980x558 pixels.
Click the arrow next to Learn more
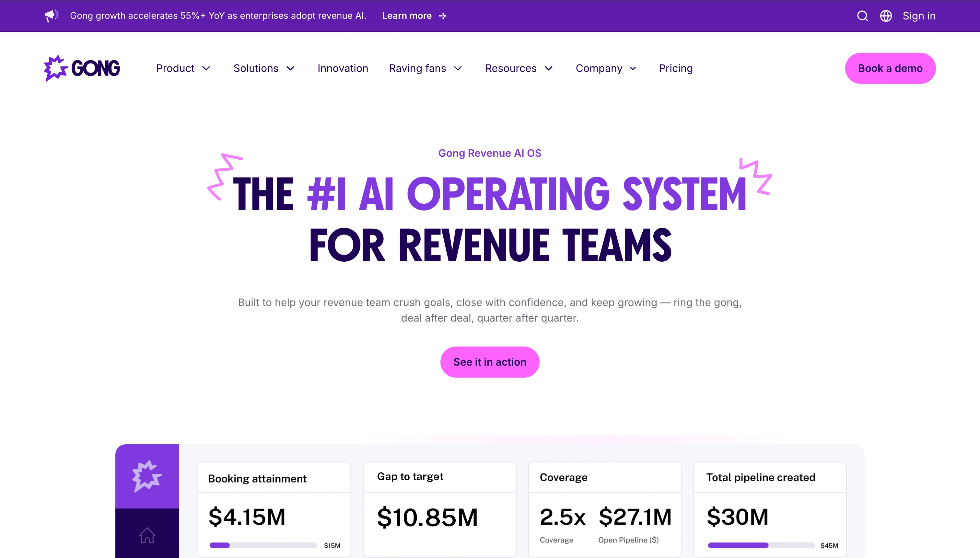coord(442,16)
